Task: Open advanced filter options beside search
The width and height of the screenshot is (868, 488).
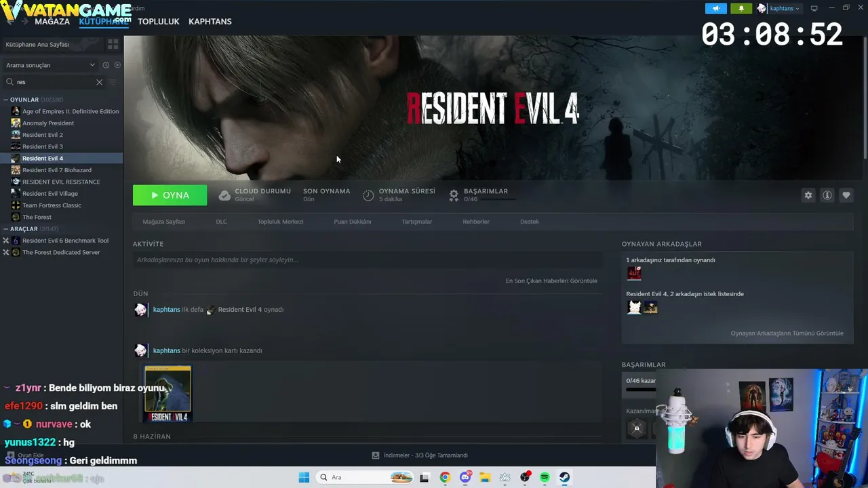Action: (113, 82)
